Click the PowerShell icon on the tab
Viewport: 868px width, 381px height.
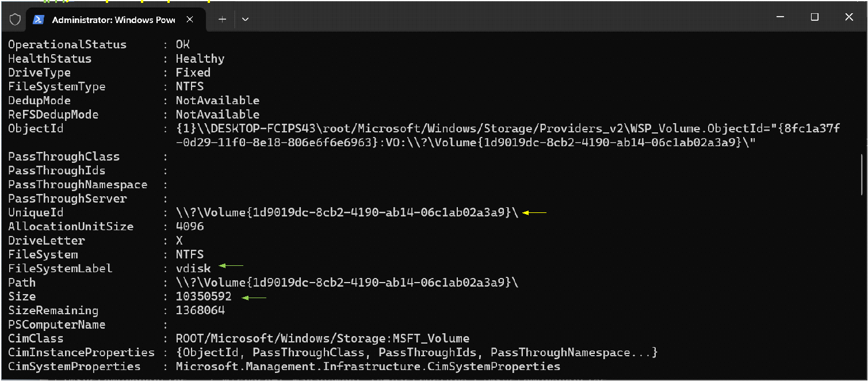tap(39, 19)
